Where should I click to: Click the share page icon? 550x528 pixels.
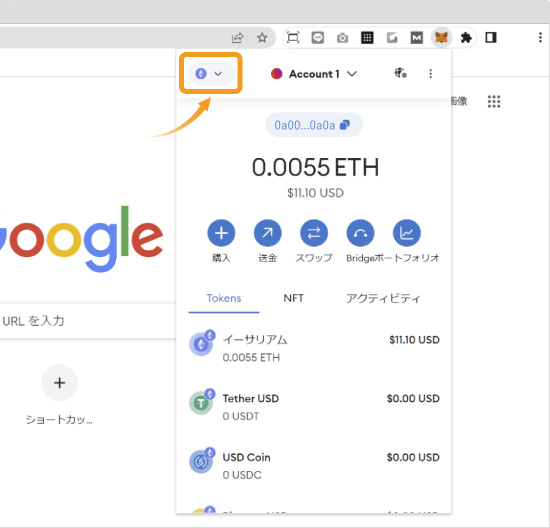coord(237,37)
